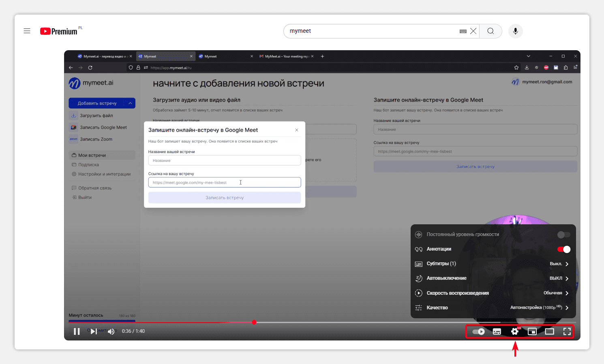The height and width of the screenshot is (364, 604).
Task: Open the Скорость воспроизведения option
Action: coord(493,293)
